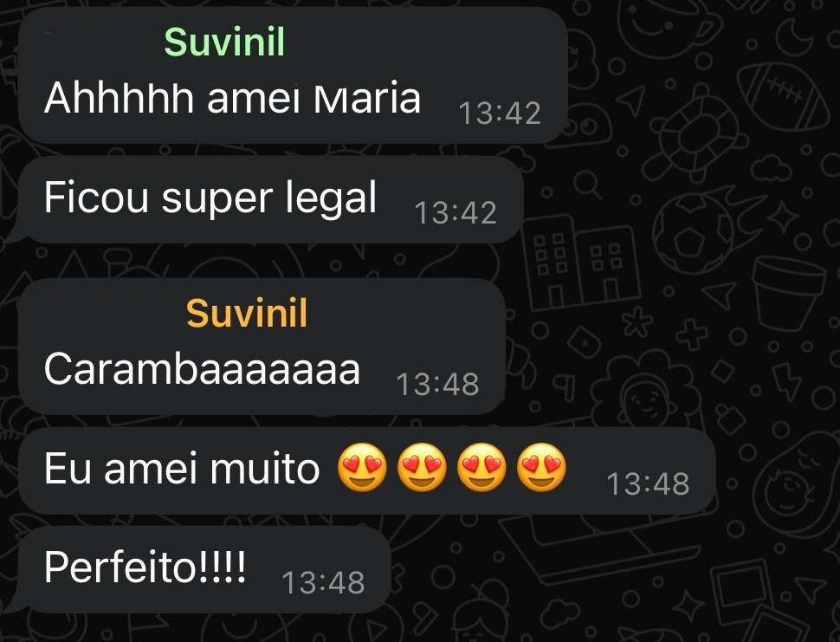Click the fourth heart-eyes emoji

click(541, 467)
